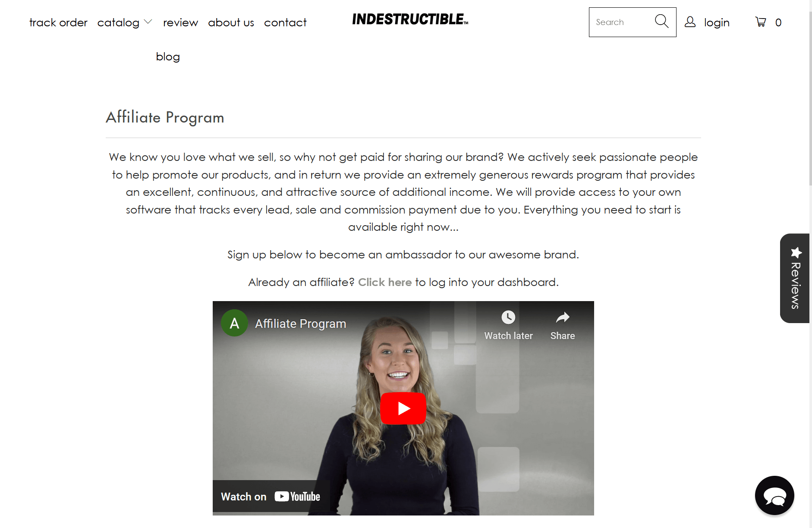Navigate to the contact page
This screenshot has height=528, width=812.
pos(285,22)
